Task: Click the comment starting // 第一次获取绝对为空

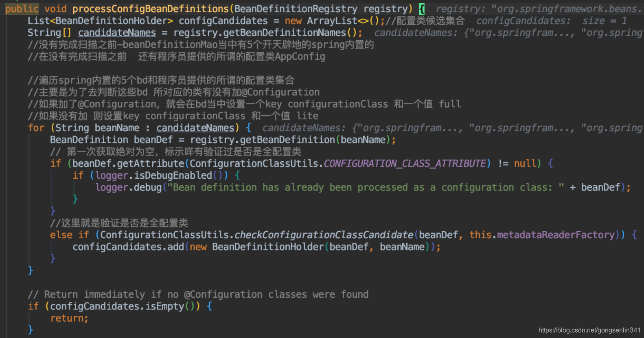Action: (x=175, y=151)
